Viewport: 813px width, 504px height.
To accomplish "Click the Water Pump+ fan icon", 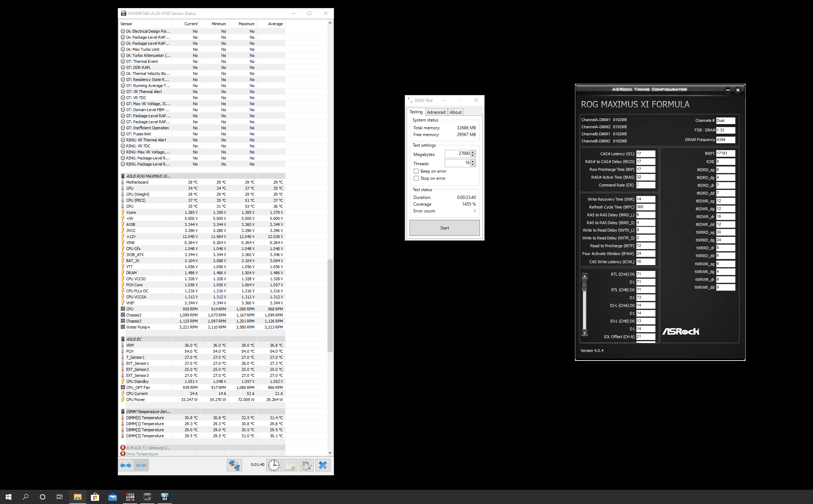I will [123, 327].
